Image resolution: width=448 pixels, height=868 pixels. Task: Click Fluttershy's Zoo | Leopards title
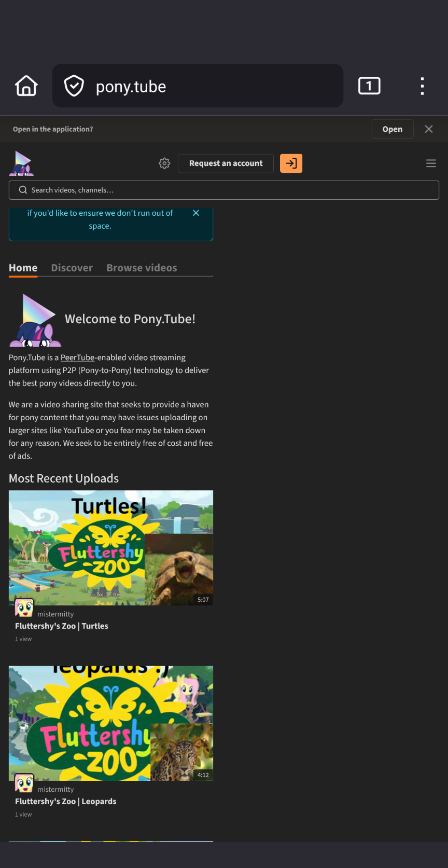click(x=66, y=802)
